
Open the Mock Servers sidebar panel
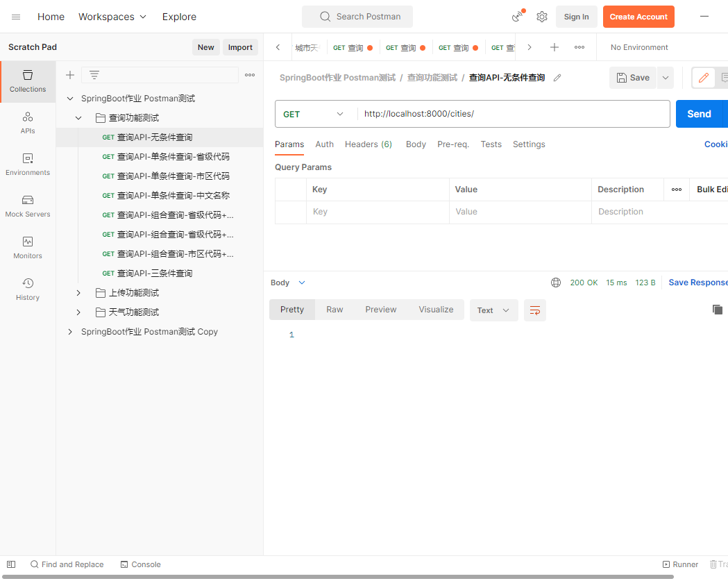point(28,206)
